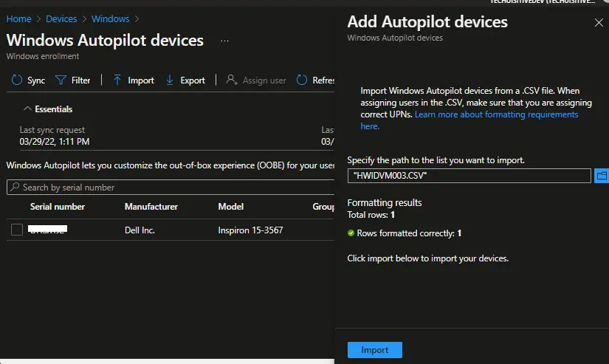This screenshot has height=364, width=609.
Task: Click the Dell Inc. manufacturer cell
Action: 140,230
